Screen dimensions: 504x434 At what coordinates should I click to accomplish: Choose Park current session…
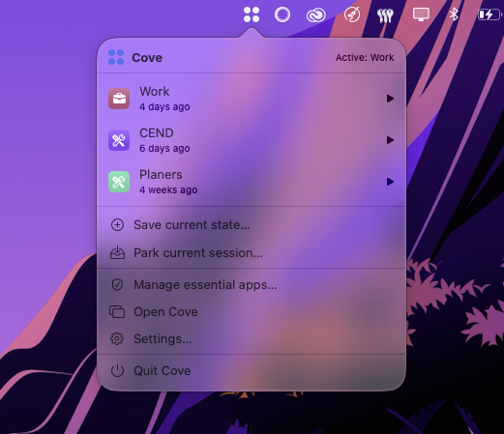coord(252,252)
